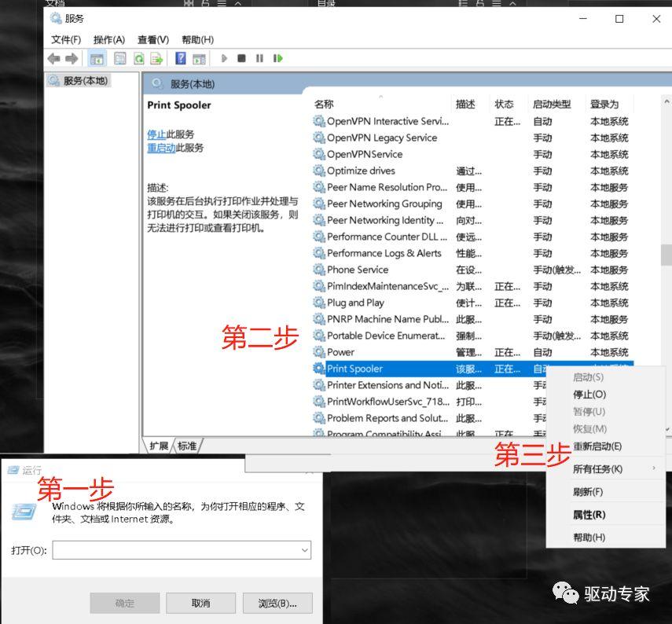
Task: Select PNRP Machine Name Publication row name
Action: tap(387, 319)
